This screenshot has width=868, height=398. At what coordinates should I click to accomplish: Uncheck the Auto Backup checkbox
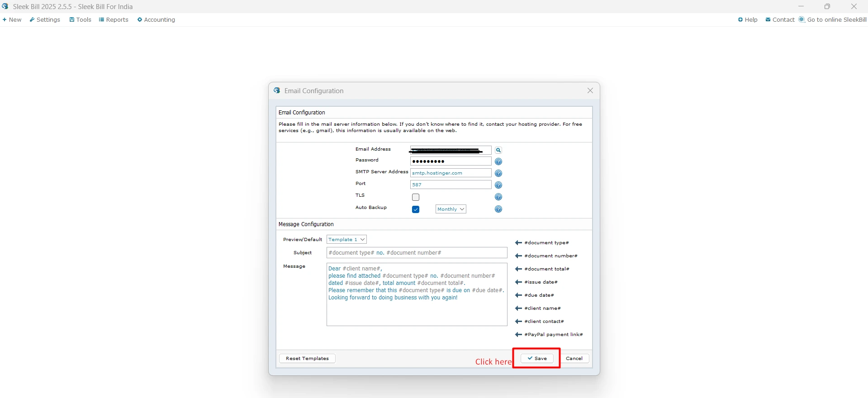[x=416, y=209]
